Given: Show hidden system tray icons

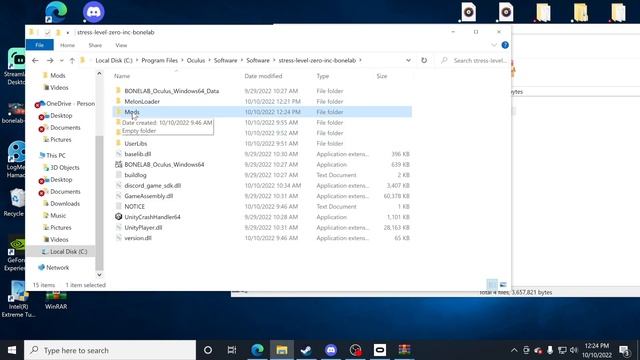Looking at the screenshot, I should (x=514, y=350).
